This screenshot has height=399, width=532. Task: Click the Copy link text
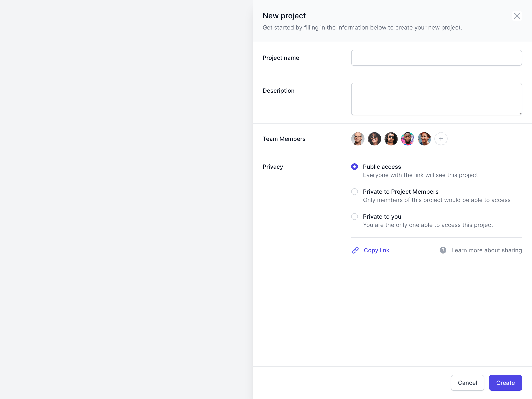(x=376, y=250)
